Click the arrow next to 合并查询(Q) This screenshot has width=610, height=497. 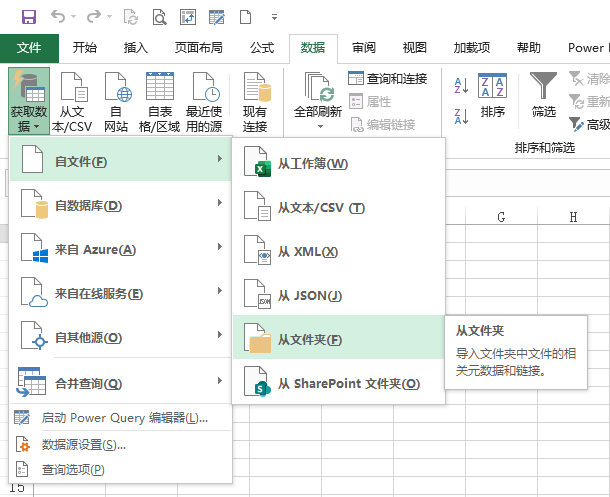click(x=220, y=380)
